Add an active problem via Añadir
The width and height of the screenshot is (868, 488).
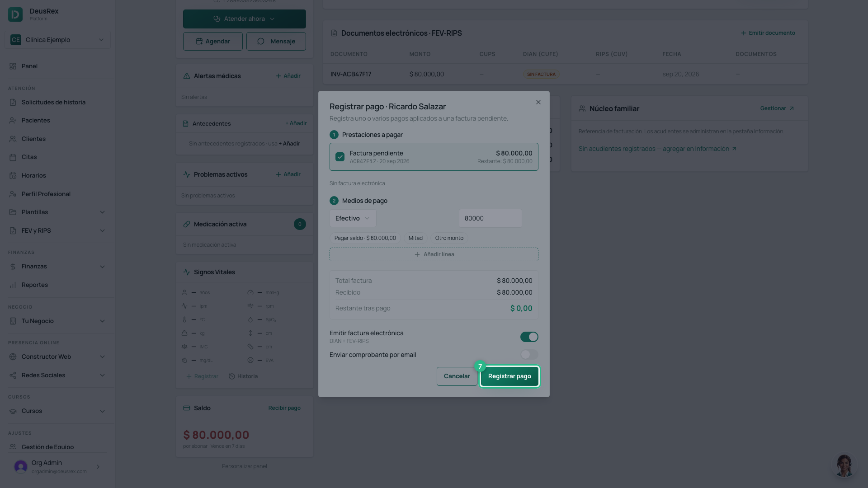(288, 174)
